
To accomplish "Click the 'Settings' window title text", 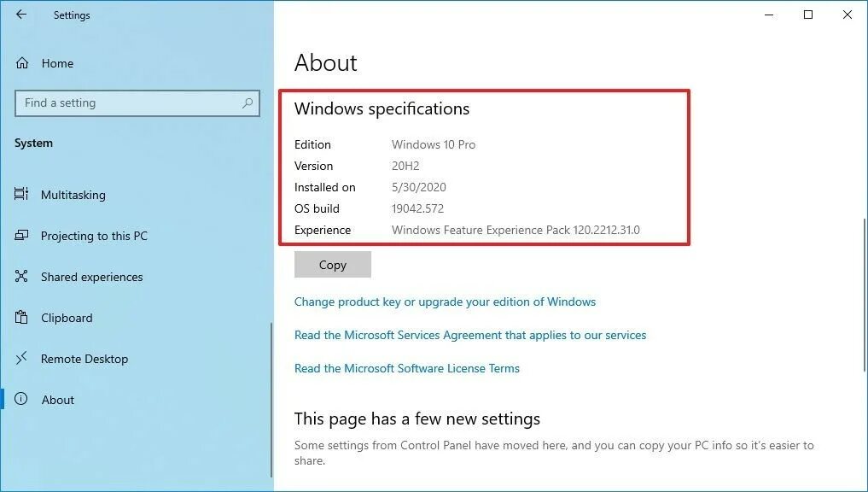I will 72,15.
